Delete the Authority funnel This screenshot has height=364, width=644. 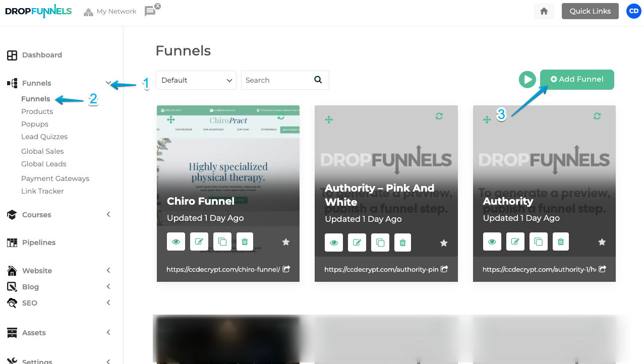[x=561, y=241]
